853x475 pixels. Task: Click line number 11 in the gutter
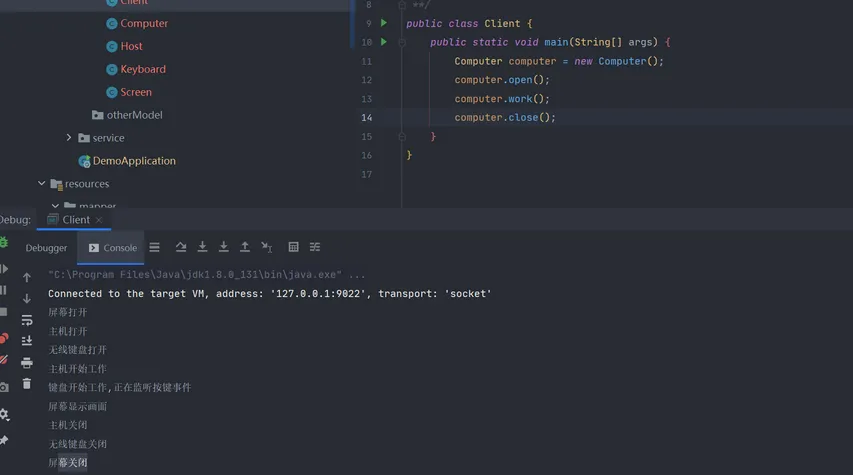(367, 61)
